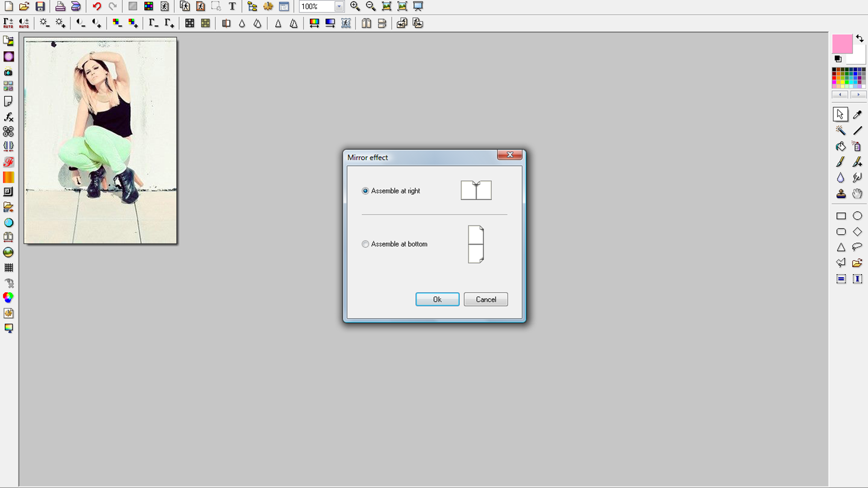Show next palette colors with right arrow
Image resolution: width=868 pixels, height=488 pixels.
[858, 95]
